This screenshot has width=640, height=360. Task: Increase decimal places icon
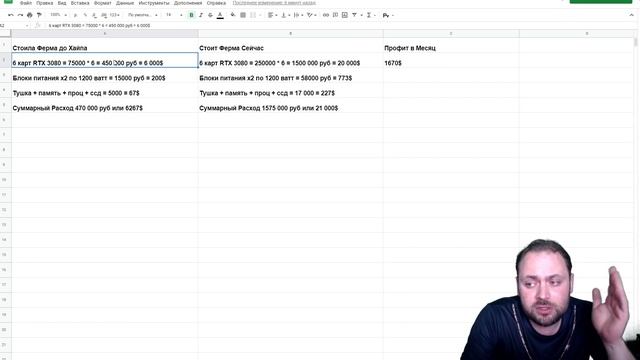104,15
